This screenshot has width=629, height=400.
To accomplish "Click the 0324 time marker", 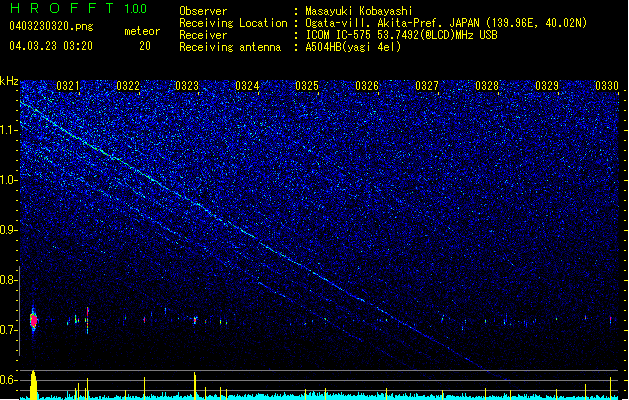I will tap(247, 86).
